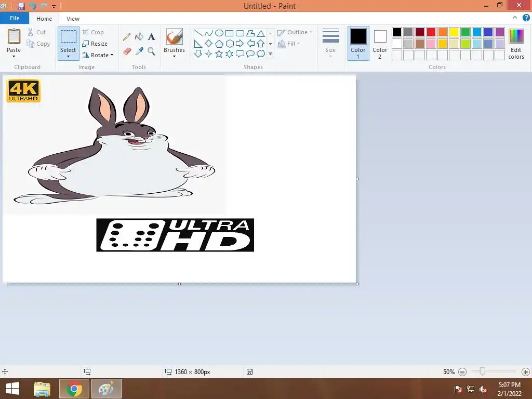Click the rectangular Select tool icon
This screenshot has height=399, width=532.
(68, 37)
